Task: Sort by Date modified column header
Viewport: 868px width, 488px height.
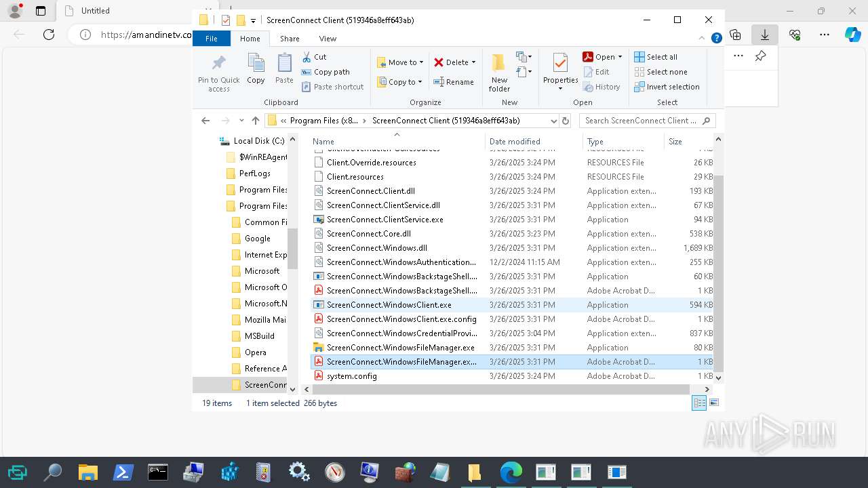Action: pos(534,141)
